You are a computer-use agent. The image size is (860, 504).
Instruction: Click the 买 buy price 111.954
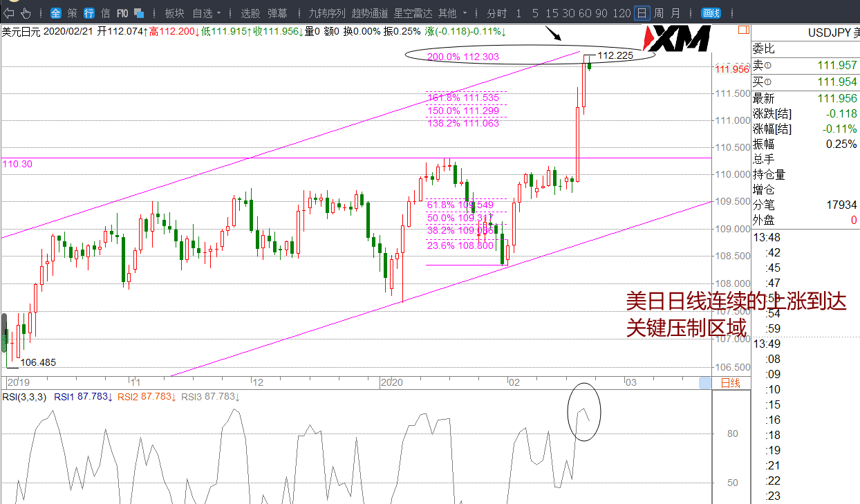tap(837, 82)
